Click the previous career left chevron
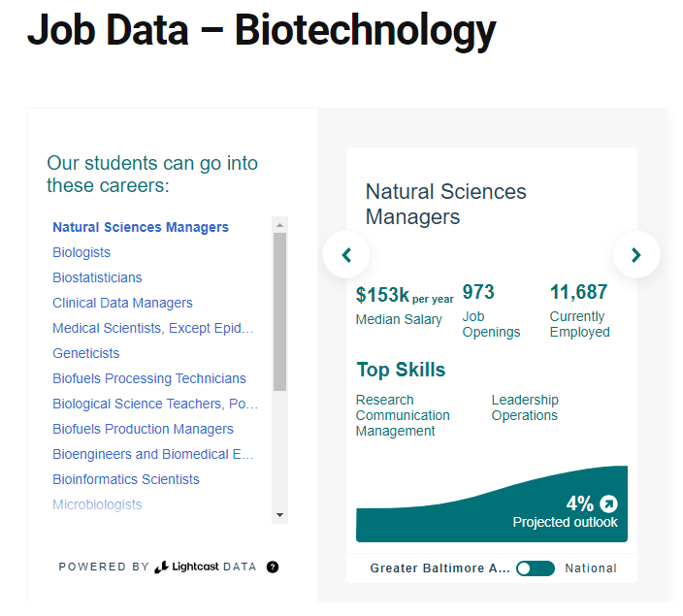 pos(346,255)
